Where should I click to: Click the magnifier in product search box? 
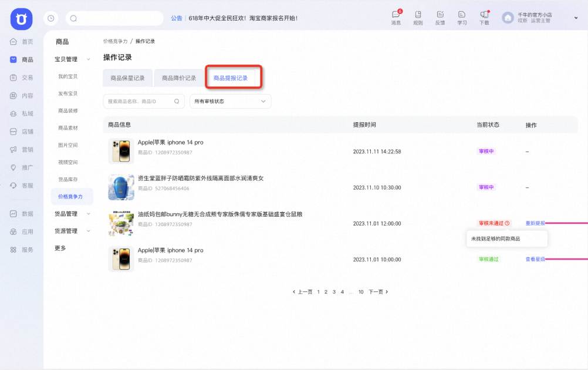pyautogui.click(x=177, y=102)
